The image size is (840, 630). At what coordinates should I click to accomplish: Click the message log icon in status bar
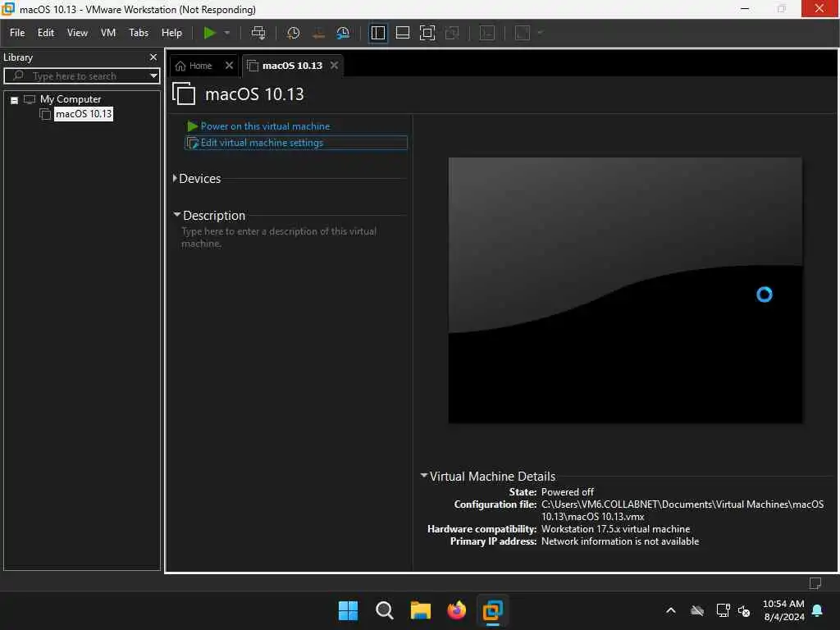tap(815, 583)
